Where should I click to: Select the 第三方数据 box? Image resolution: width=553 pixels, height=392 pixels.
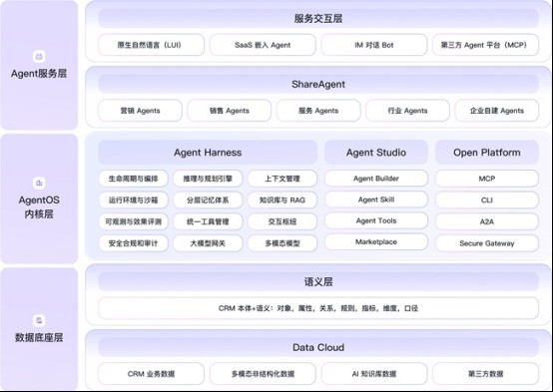coord(486,374)
